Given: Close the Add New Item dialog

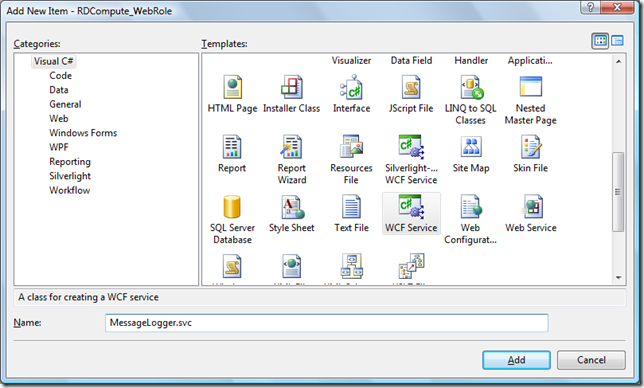Looking at the screenshot, I should 617,7.
